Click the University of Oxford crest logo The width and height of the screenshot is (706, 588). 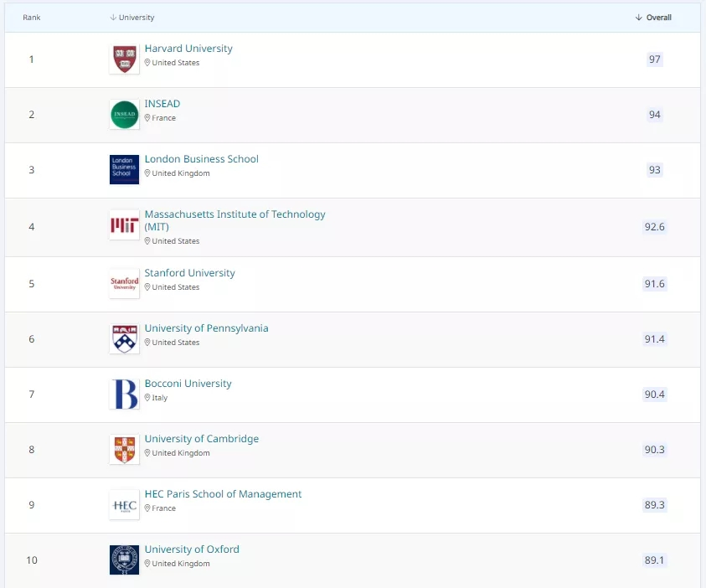[x=124, y=559]
